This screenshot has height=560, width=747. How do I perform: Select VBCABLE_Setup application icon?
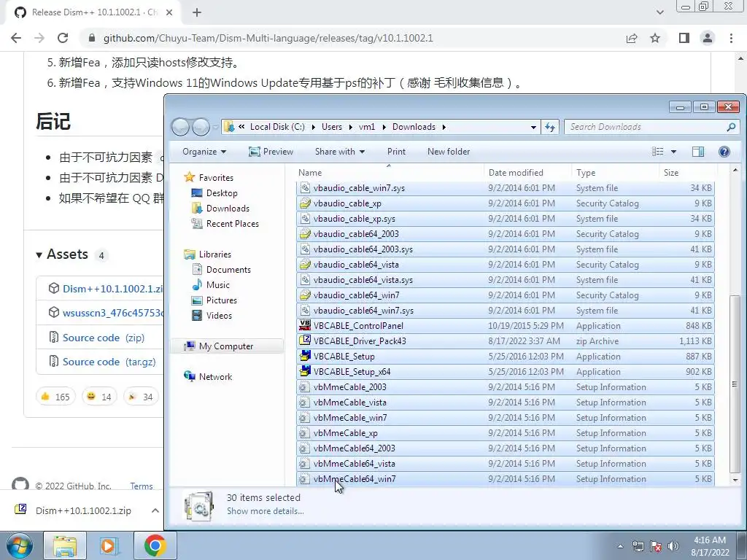point(305,356)
